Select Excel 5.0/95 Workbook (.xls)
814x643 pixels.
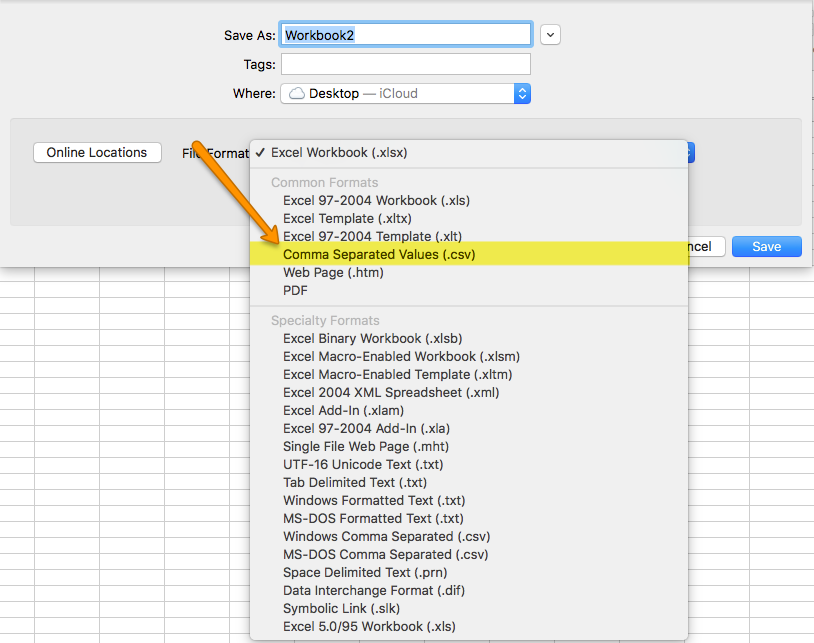pyautogui.click(x=469, y=626)
